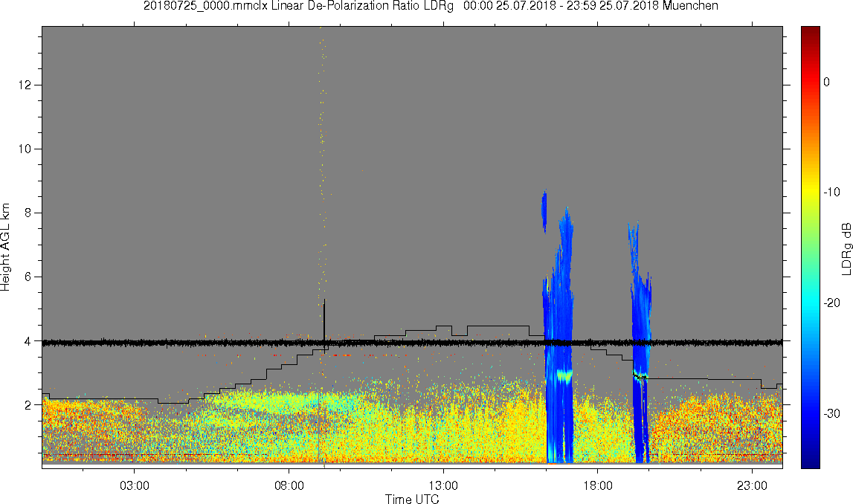Click the height tick label 10
This screenshot has height=504, width=853.
click(x=25, y=149)
